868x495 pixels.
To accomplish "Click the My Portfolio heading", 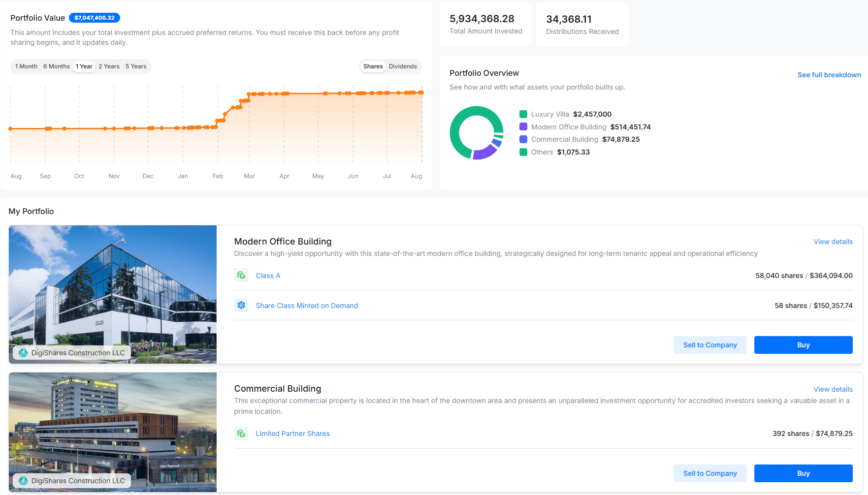I will point(31,211).
